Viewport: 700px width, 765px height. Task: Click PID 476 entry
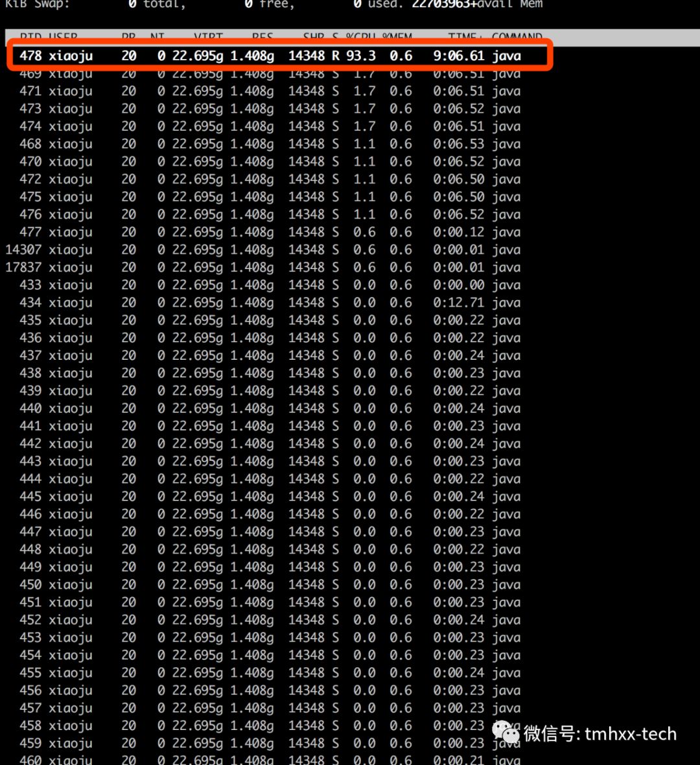[30, 214]
